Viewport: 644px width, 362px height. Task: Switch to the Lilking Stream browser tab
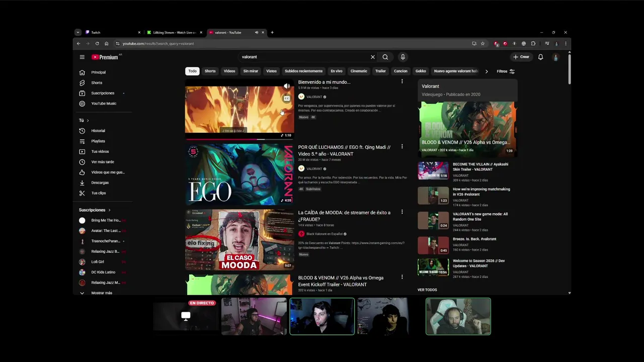[x=174, y=32]
